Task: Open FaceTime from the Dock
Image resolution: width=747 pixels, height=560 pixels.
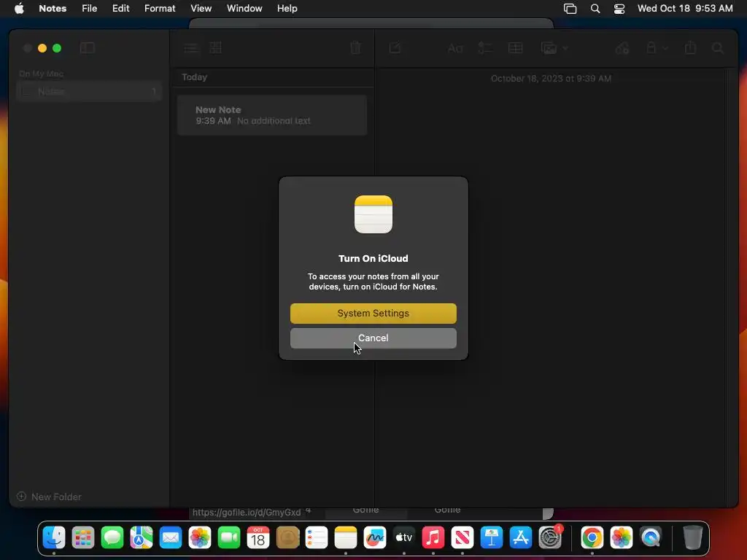Action: [229, 537]
